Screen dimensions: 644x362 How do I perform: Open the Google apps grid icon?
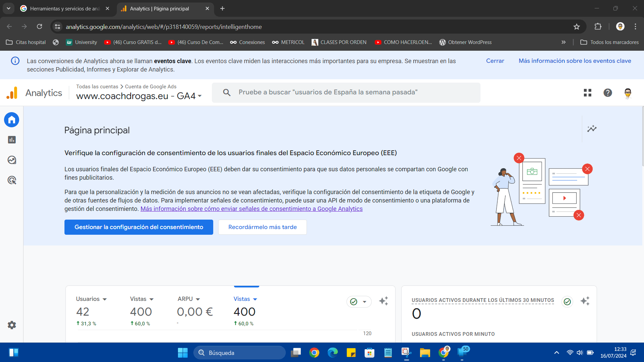point(588,93)
